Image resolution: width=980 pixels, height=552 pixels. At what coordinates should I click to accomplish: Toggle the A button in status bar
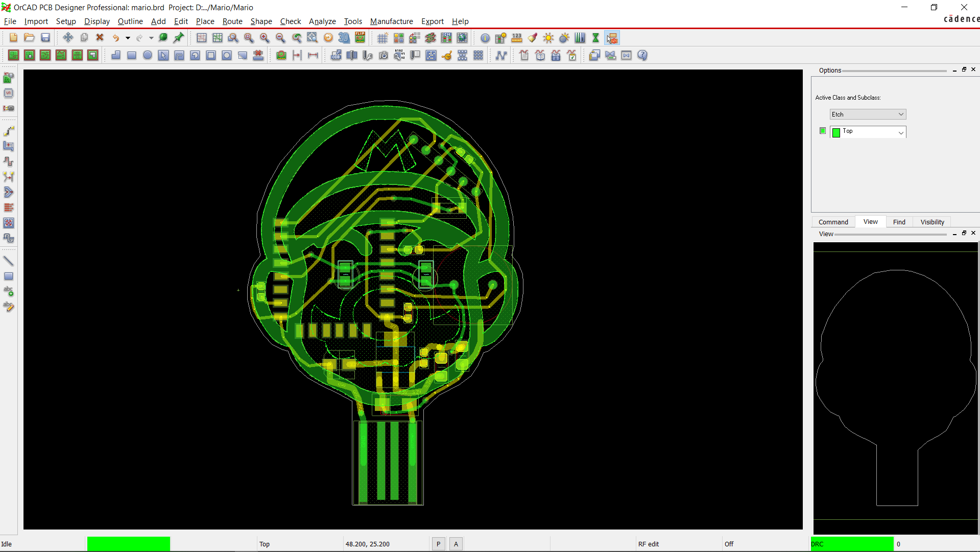point(456,544)
